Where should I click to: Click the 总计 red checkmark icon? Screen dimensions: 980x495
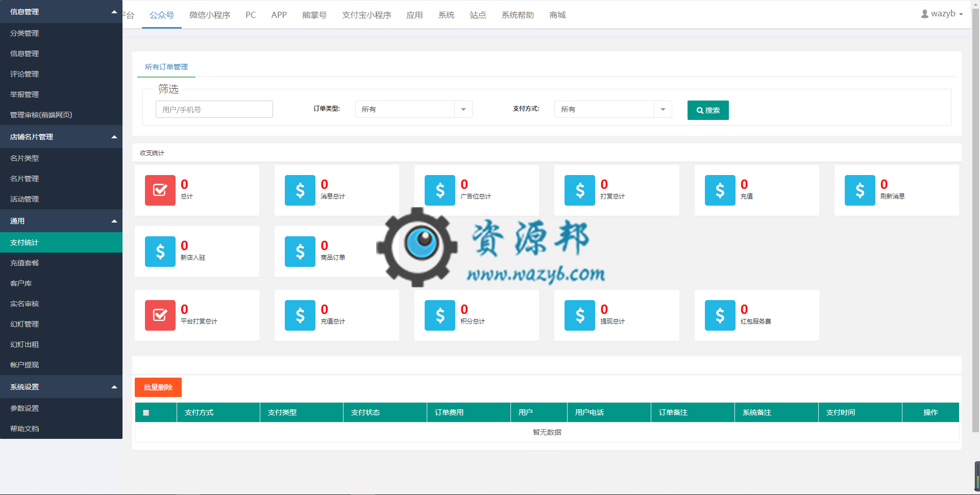(160, 190)
